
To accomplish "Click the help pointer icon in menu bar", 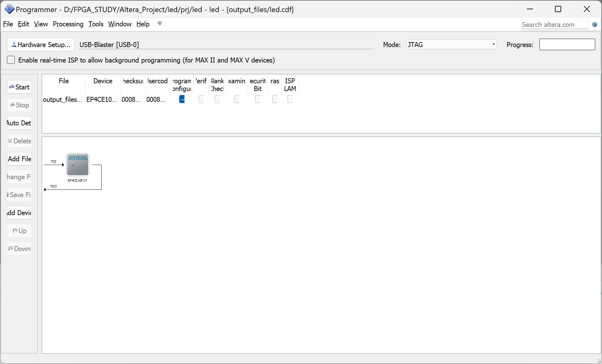I will (159, 24).
